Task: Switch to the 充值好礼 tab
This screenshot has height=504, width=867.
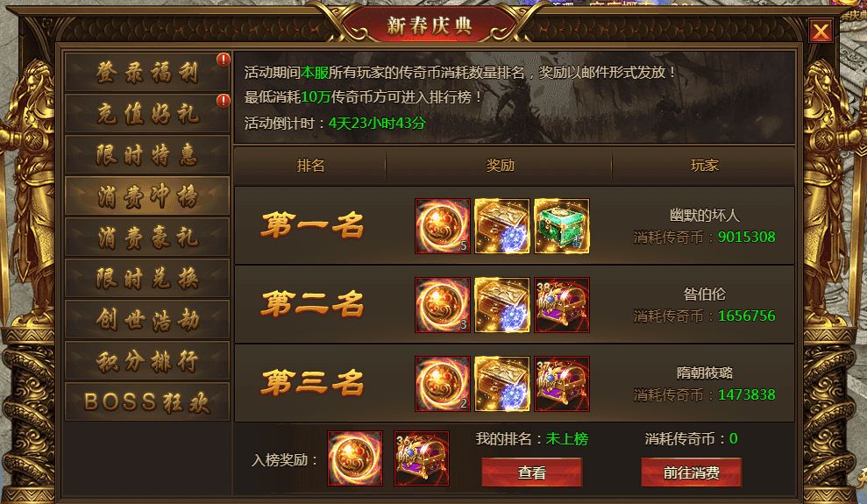Action: tap(147, 114)
